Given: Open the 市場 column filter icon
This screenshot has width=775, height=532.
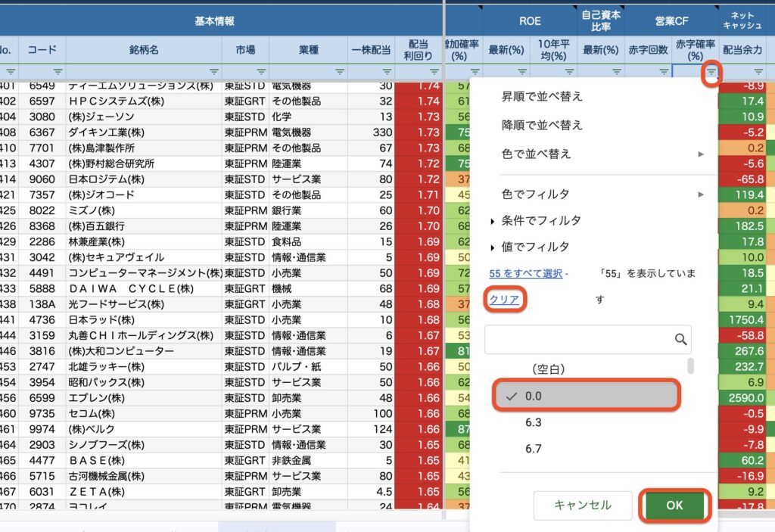Looking at the screenshot, I should click(261, 72).
